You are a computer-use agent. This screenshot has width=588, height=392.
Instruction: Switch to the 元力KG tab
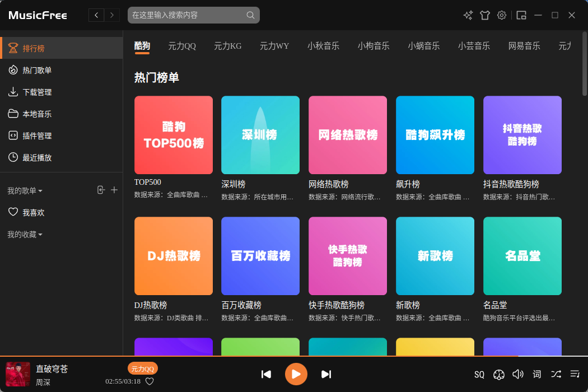(x=227, y=46)
